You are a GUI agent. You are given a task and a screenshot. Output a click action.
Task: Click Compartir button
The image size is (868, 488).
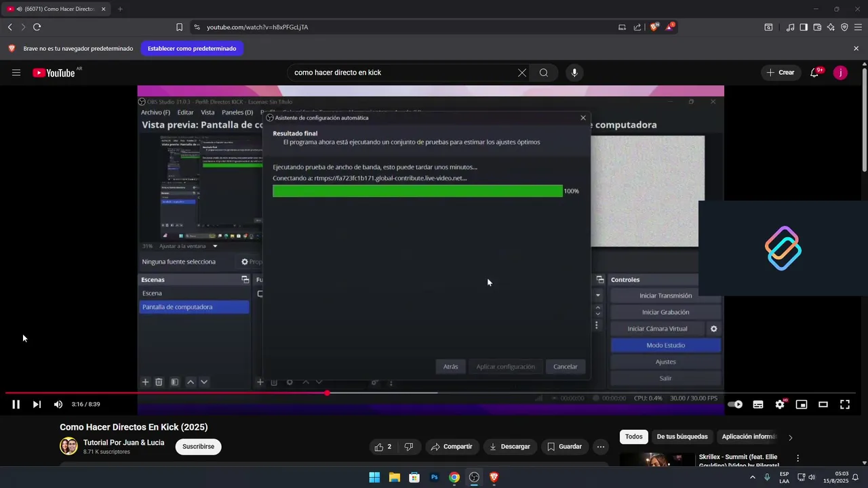click(x=451, y=447)
